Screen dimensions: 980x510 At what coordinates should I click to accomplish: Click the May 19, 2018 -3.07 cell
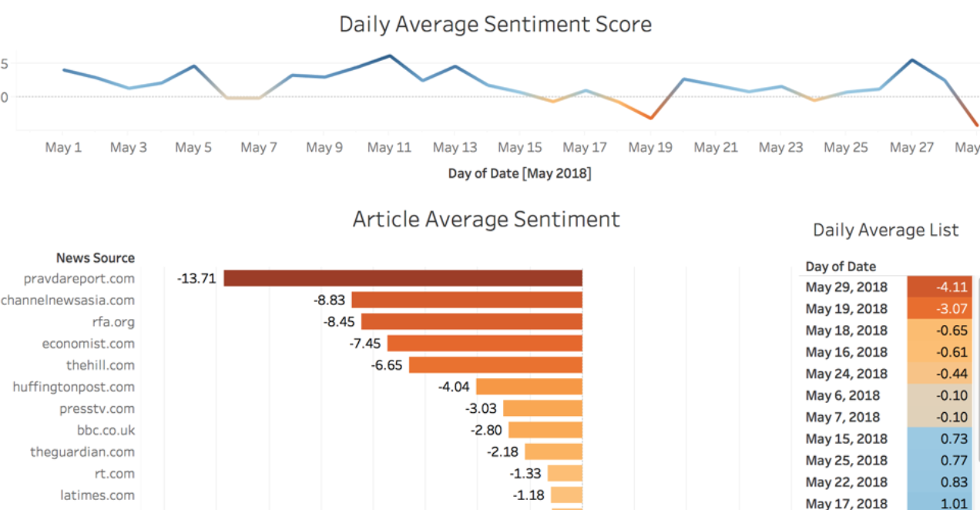point(940,308)
